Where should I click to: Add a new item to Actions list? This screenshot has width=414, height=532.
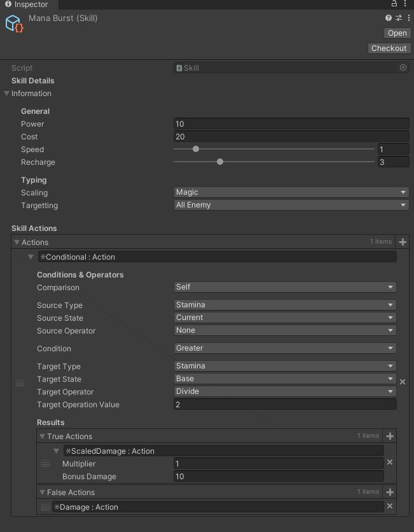pos(403,242)
